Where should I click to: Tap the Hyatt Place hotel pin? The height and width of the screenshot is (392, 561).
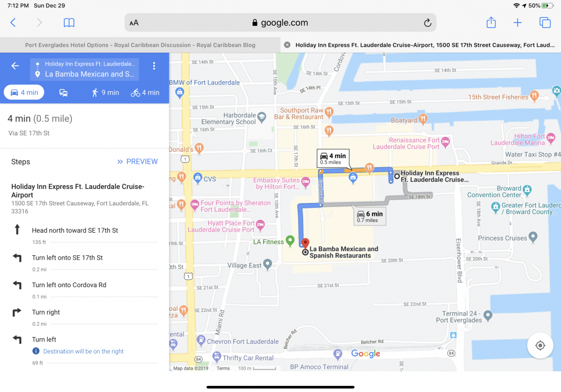(x=260, y=225)
